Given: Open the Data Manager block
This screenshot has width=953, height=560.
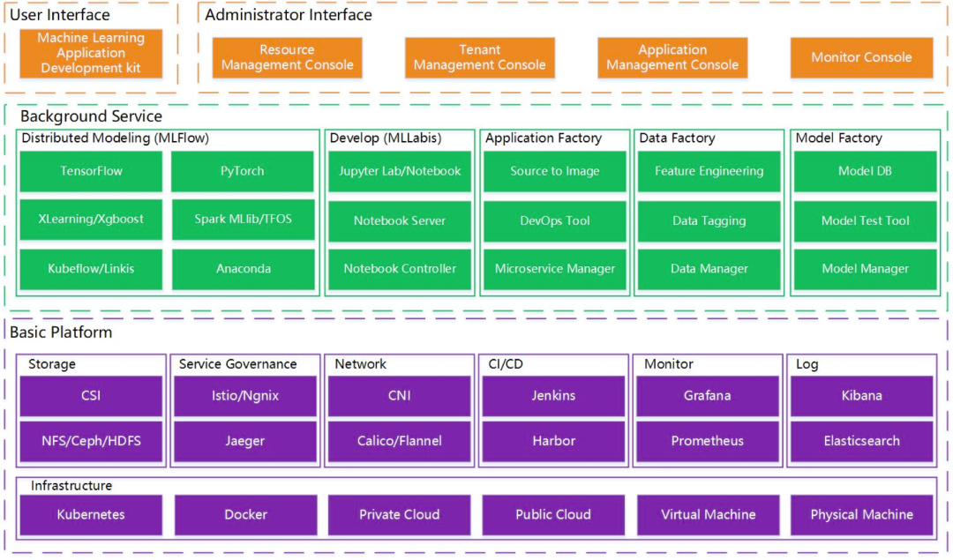Looking at the screenshot, I should (x=709, y=269).
